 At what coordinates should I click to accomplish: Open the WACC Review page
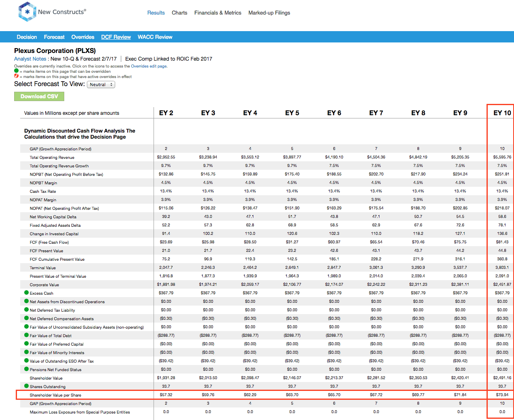click(x=155, y=37)
